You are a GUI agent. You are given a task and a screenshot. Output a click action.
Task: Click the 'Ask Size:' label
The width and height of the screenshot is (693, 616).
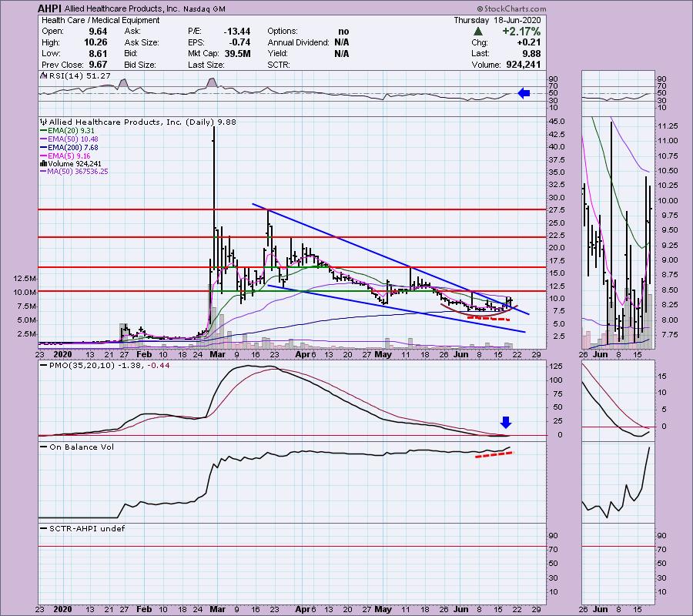(141, 42)
